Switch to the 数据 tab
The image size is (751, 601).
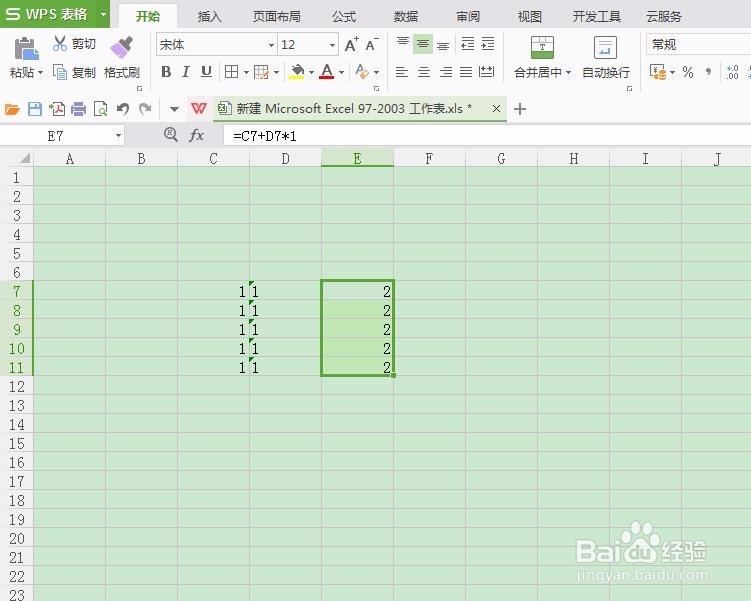pyautogui.click(x=406, y=17)
